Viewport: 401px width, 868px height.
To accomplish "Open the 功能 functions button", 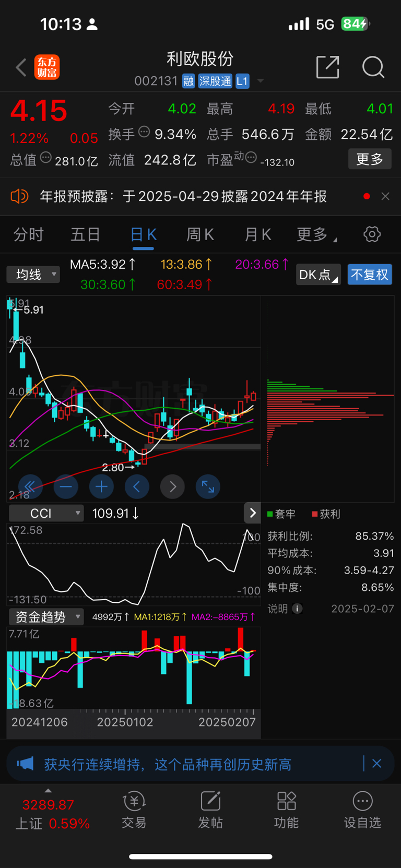I will [287, 810].
